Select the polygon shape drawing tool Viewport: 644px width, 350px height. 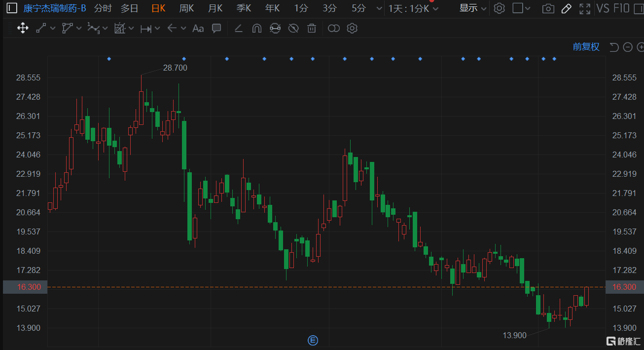tap(68, 28)
